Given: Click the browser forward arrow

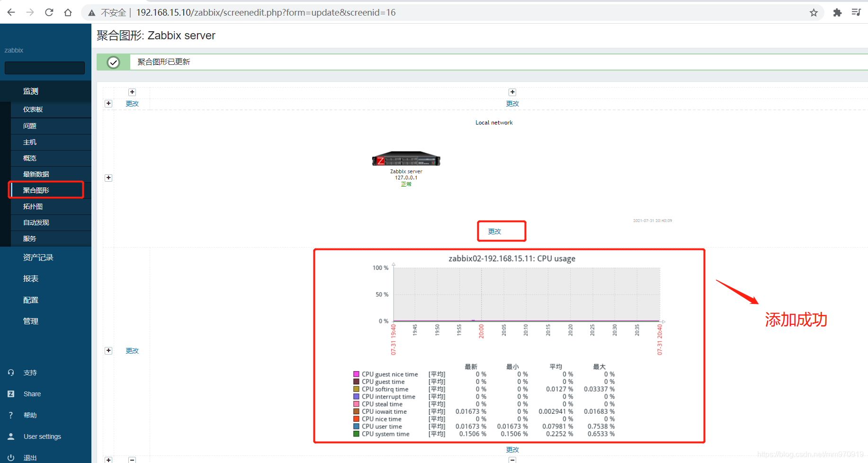Looking at the screenshot, I should point(30,12).
